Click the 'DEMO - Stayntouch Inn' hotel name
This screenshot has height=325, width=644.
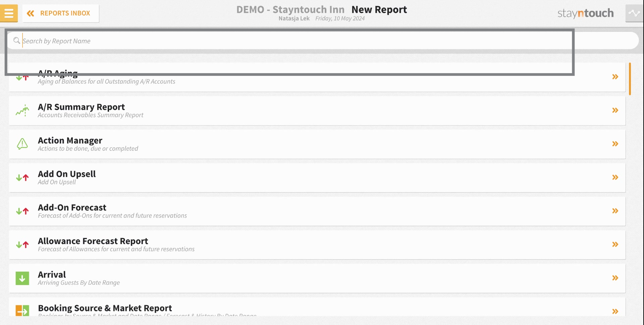pos(290,10)
